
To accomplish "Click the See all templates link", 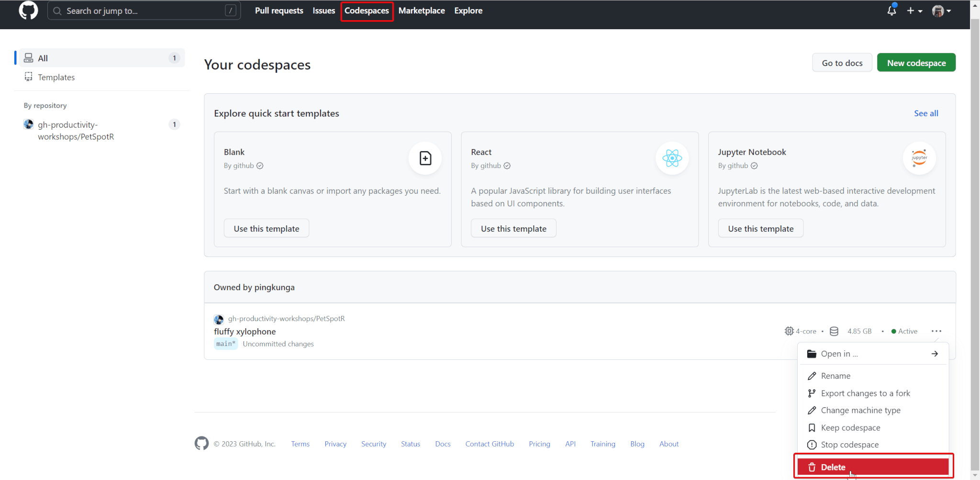I will (x=925, y=113).
